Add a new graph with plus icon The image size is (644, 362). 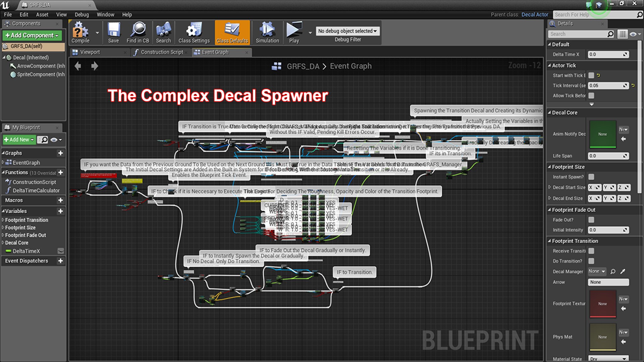click(60, 153)
